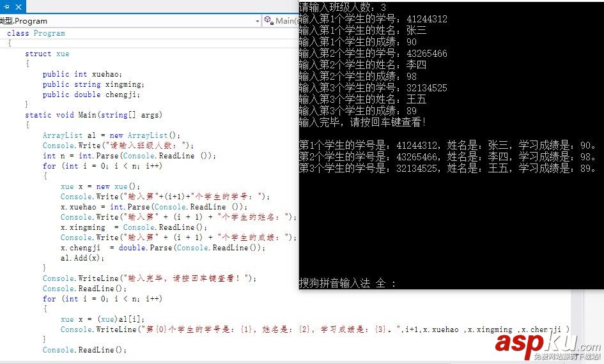The height and width of the screenshot is (364, 604).
Task: Click first 'for (int i = 0; i < n; i++)' line
Action: [102, 166]
